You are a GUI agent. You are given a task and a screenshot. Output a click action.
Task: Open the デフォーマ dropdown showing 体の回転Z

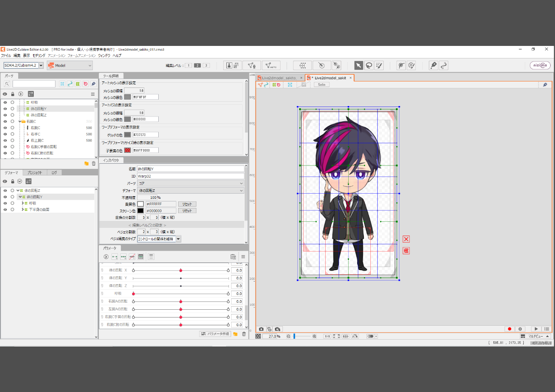191,191
